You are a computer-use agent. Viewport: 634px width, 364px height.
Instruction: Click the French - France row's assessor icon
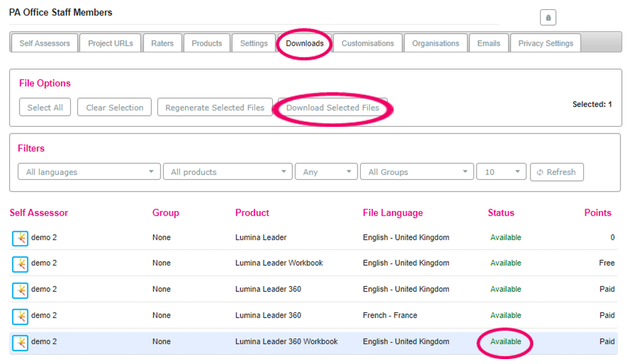[x=20, y=316]
